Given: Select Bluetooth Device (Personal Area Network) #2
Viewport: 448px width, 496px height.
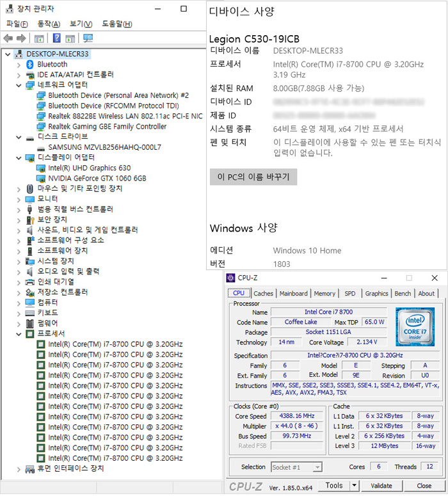Looking at the screenshot, I should pyautogui.click(x=118, y=95).
